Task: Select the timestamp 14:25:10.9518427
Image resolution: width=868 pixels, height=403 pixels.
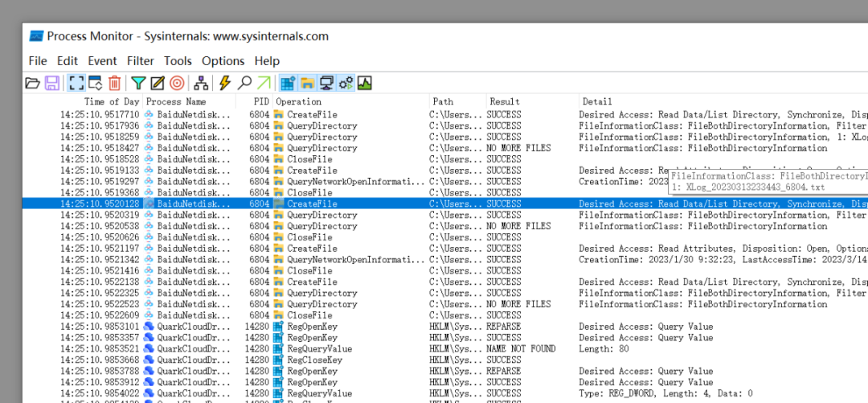Action: pos(100,148)
